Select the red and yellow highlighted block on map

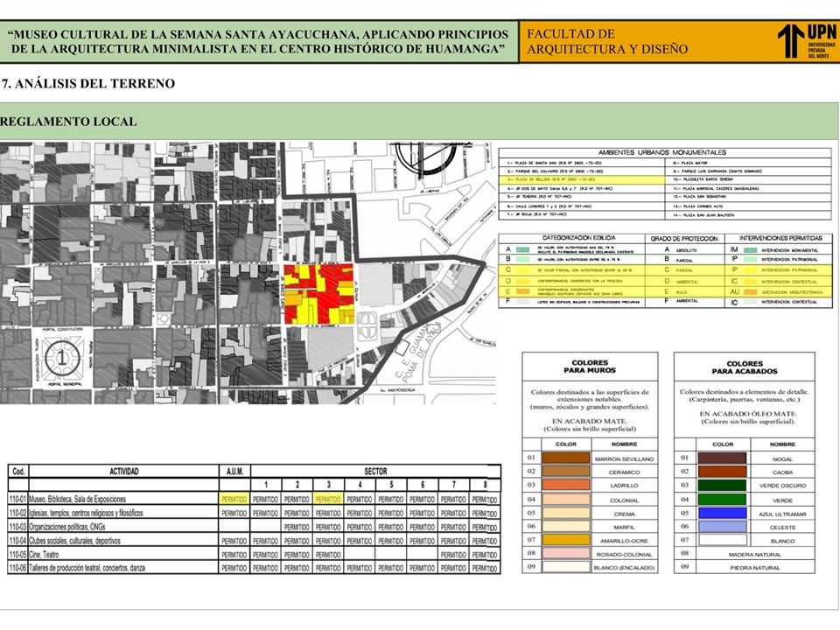(318, 294)
